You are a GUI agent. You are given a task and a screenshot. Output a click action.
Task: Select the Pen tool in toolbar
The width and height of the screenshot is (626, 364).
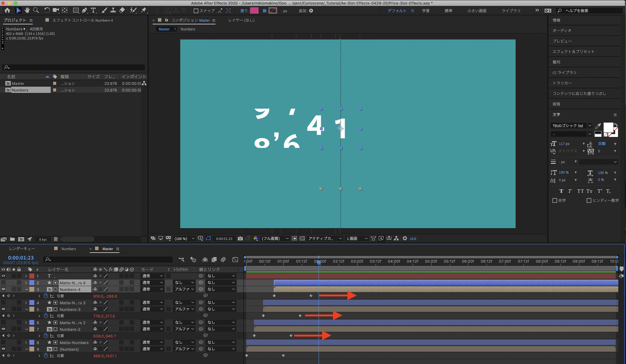tap(85, 10)
